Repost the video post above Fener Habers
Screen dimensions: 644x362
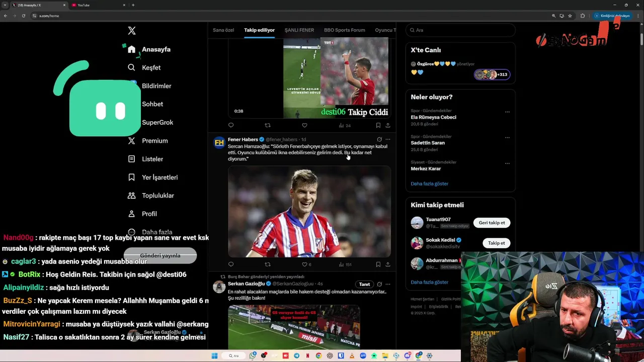point(268,125)
